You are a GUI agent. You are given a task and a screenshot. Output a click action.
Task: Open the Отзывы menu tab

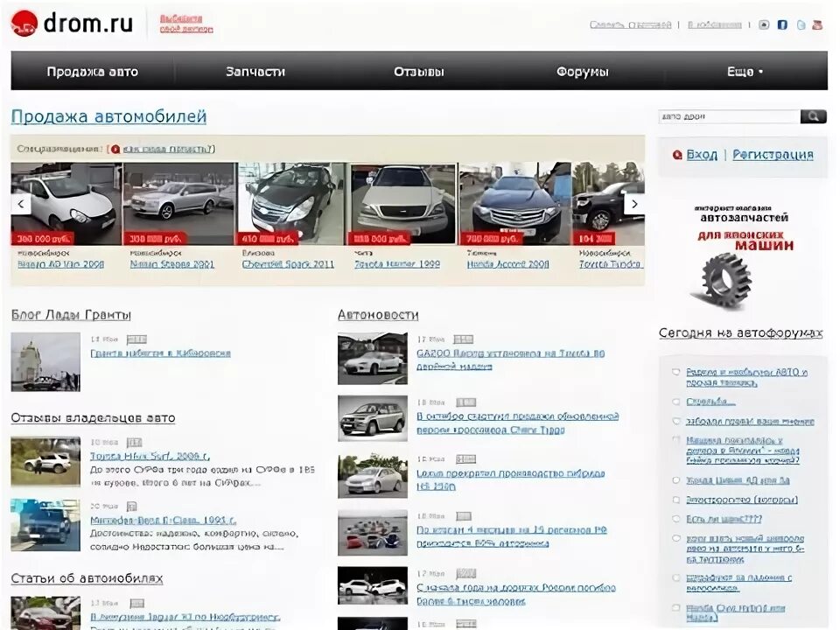pos(419,72)
